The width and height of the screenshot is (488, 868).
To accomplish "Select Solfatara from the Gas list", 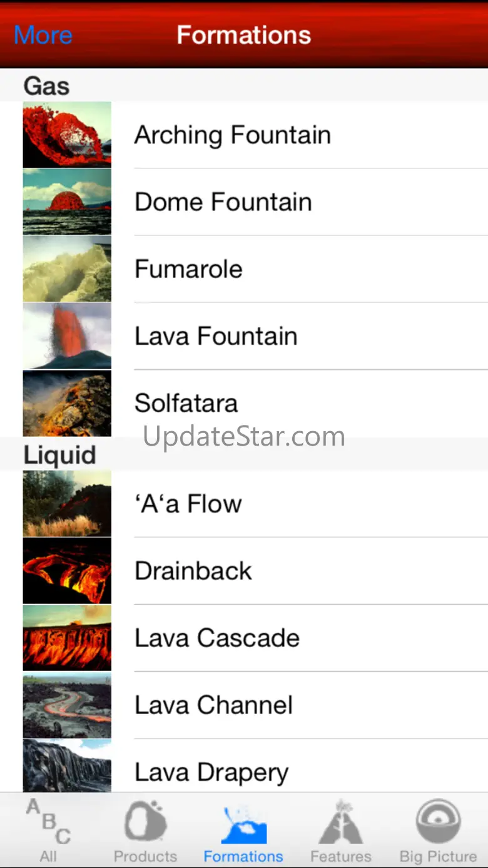I will tap(244, 403).
